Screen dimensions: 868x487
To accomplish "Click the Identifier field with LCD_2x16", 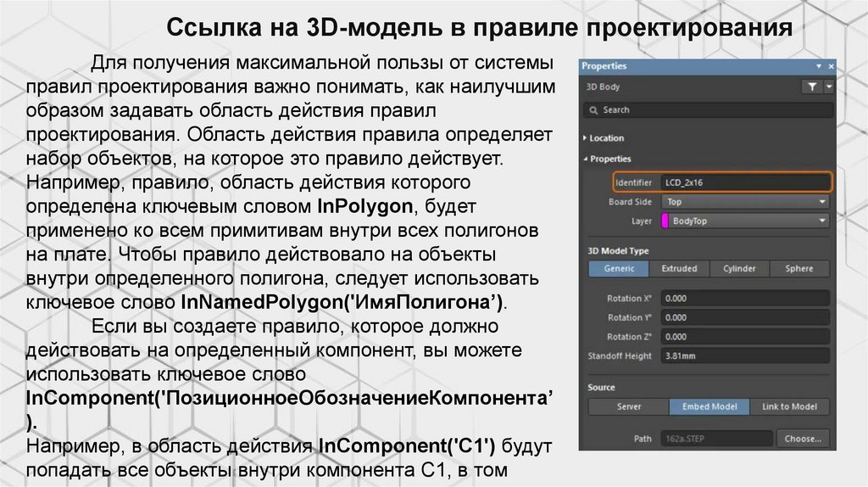I will coord(744,182).
